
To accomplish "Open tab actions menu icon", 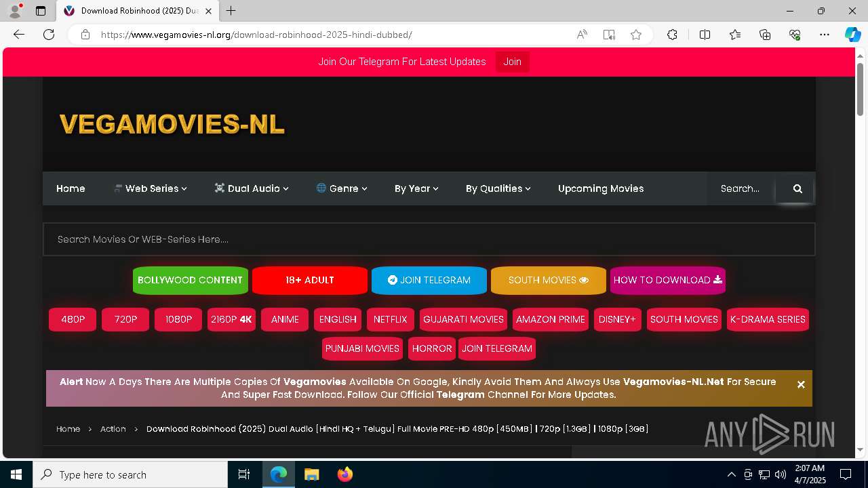I will [x=41, y=11].
